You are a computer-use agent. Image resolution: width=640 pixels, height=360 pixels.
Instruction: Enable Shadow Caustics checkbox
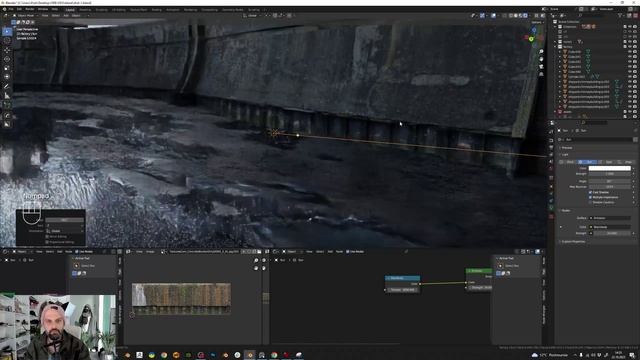tap(590, 202)
